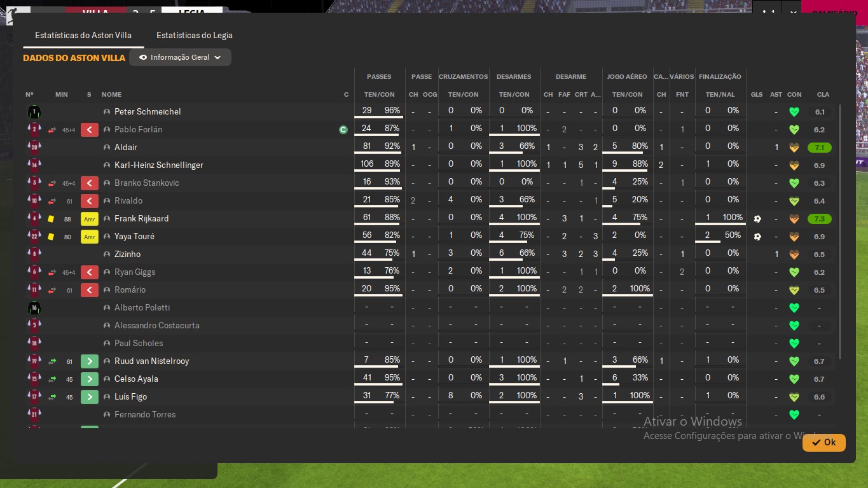Click the captain badge beside Pablo Forlán
This screenshot has width=868, height=488.
click(x=343, y=130)
